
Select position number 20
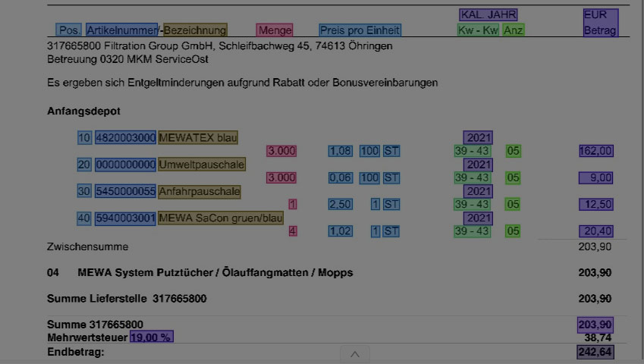[x=84, y=165]
